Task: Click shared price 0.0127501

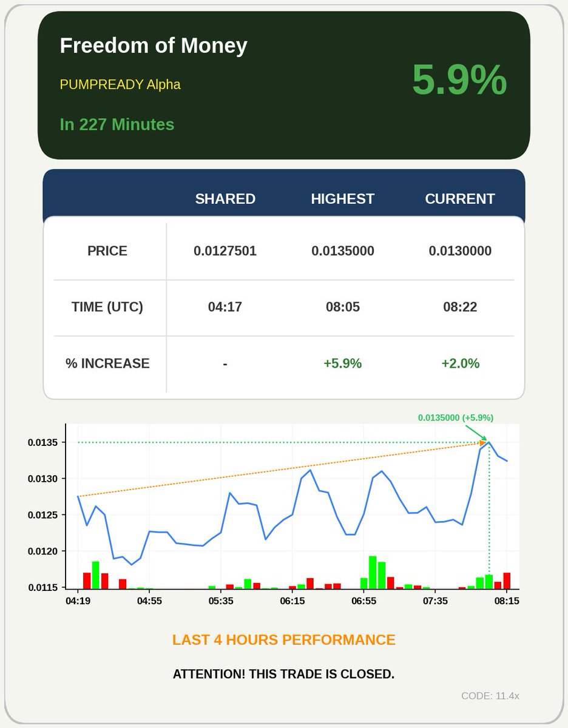Action: [x=225, y=251]
